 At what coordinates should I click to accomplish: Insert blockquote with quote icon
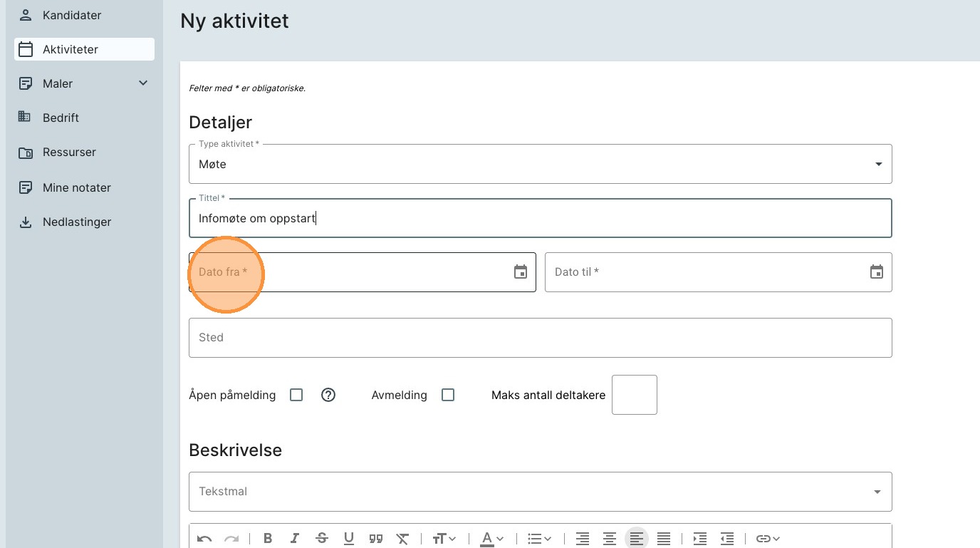point(376,539)
